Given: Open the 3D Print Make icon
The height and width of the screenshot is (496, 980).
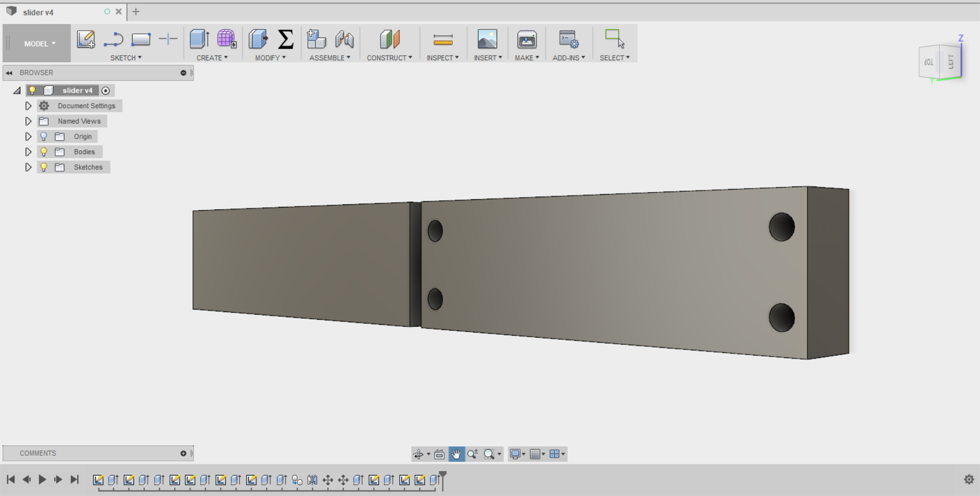Looking at the screenshot, I should [527, 39].
